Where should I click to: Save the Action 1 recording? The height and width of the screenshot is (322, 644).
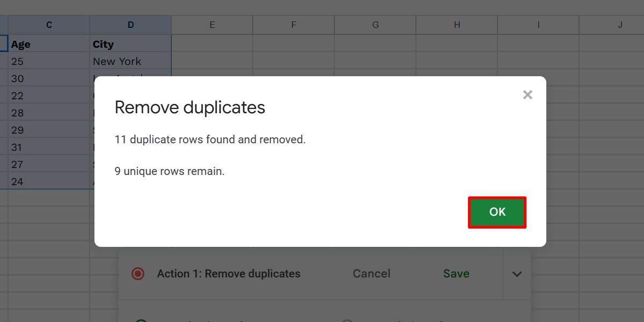pyautogui.click(x=456, y=274)
